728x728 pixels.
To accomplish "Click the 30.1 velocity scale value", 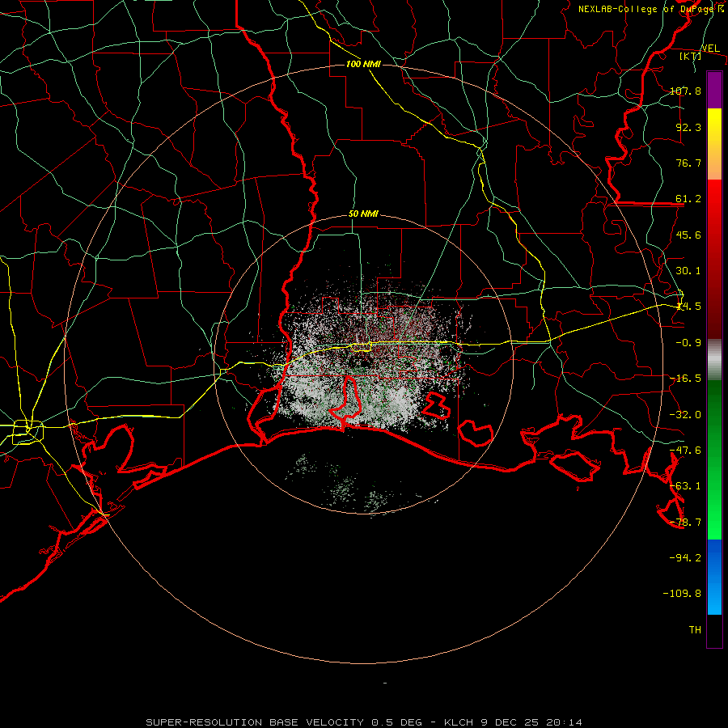I will 688,271.
